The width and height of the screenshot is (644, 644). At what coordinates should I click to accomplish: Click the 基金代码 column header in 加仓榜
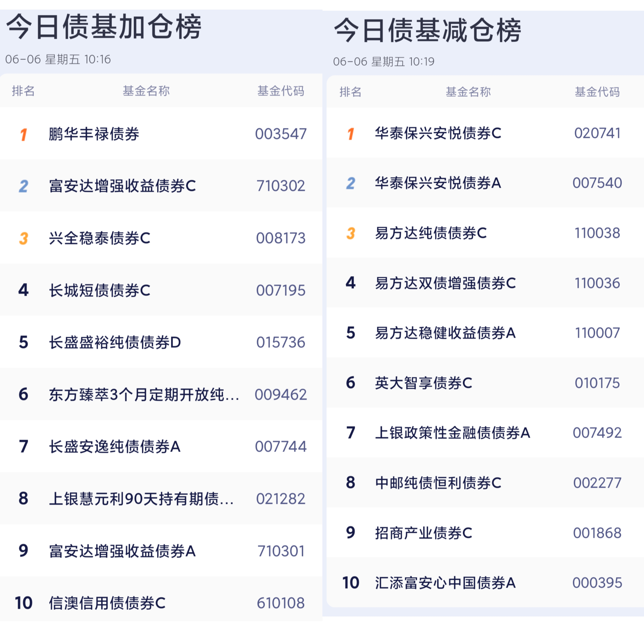(281, 91)
